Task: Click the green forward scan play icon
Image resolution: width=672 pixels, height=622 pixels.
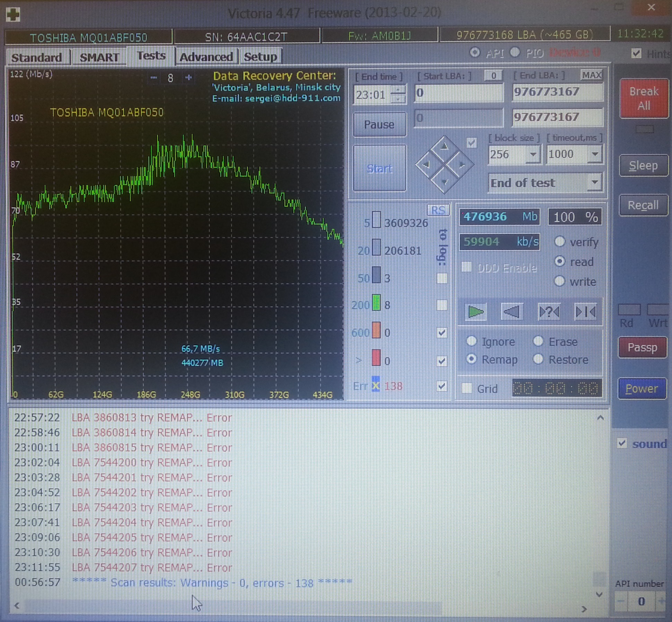Action: pos(475,312)
